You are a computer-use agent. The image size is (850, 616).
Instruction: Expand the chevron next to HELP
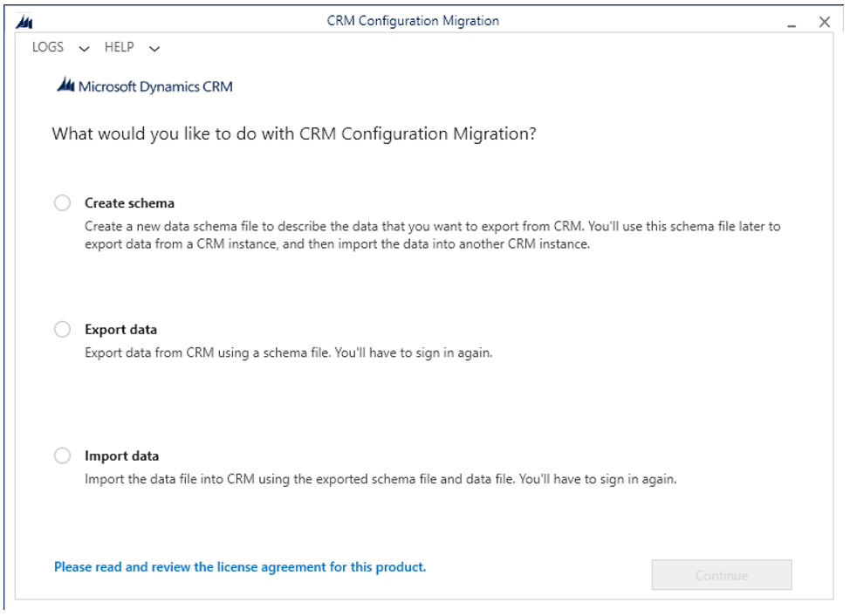154,49
